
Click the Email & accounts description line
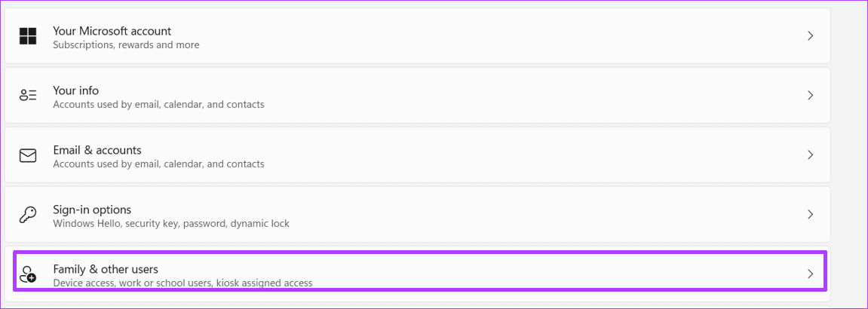tap(158, 164)
